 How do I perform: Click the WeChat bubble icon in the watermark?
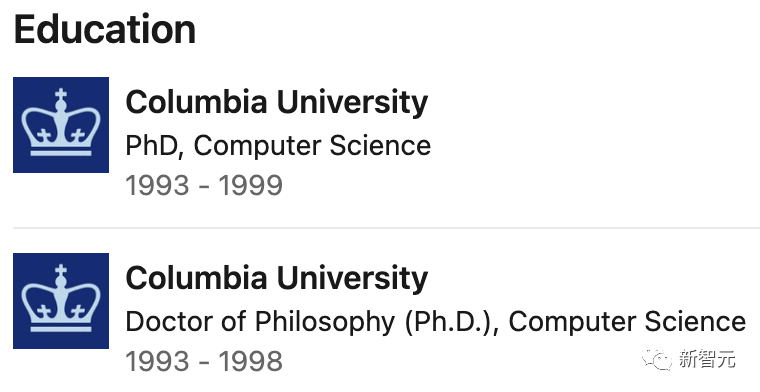point(657,359)
